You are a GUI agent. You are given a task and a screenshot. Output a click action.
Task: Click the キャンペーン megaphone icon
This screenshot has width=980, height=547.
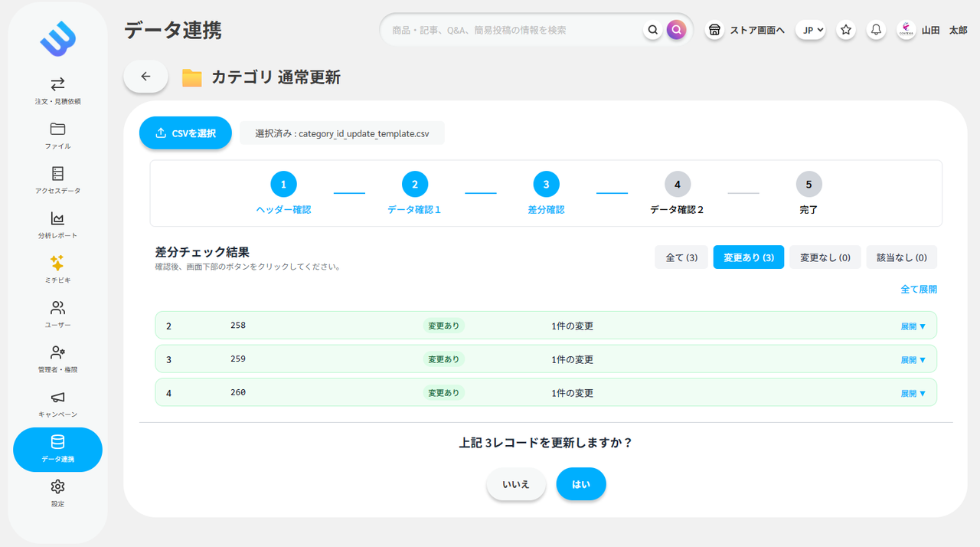pos(57,398)
